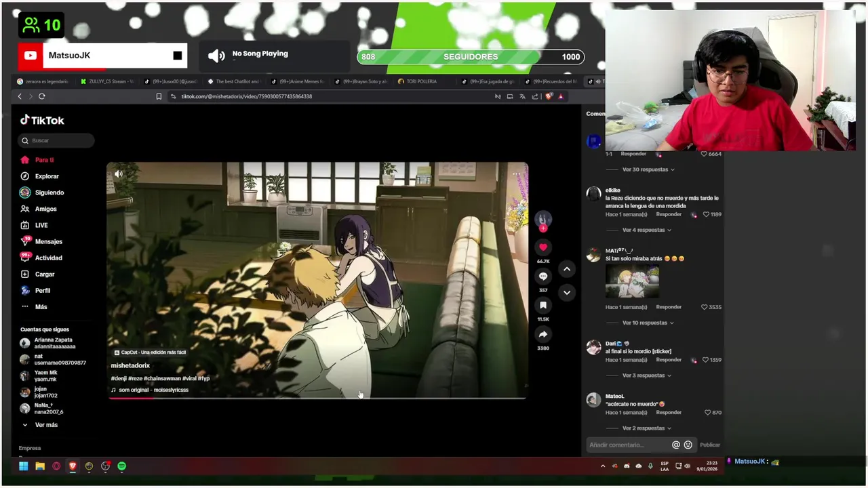This screenshot has width=868, height=488.
Task: Insert mention with the @ icon
Action: point(675,445)
